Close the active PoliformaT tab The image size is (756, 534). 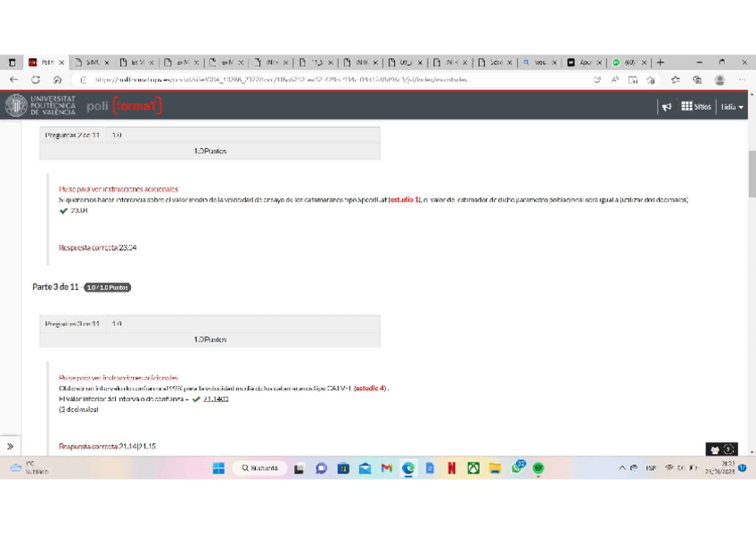click(x=62, y=62)
